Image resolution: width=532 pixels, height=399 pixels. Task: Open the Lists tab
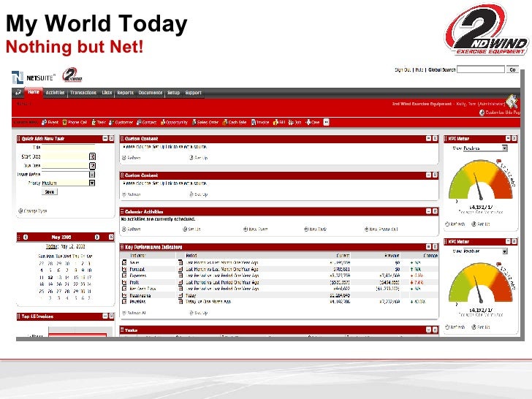(x=107, y=93)
